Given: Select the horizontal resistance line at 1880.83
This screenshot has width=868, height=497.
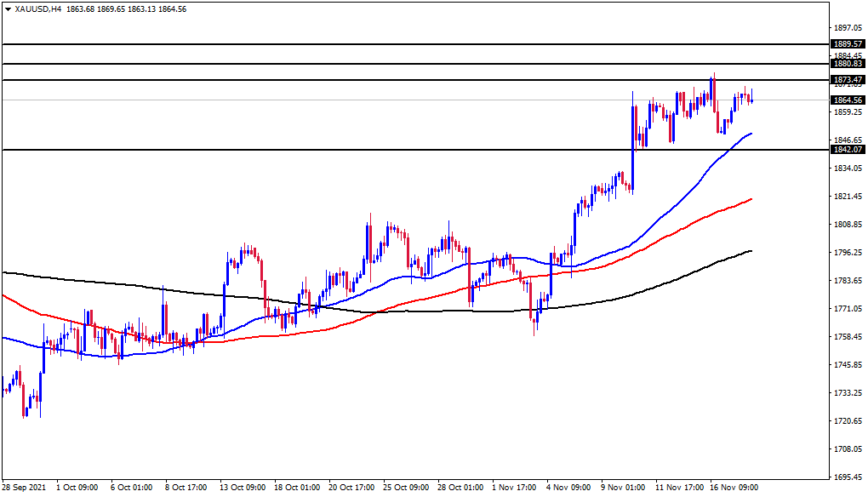Looking at the screenshot, I should tap(415, 64).
